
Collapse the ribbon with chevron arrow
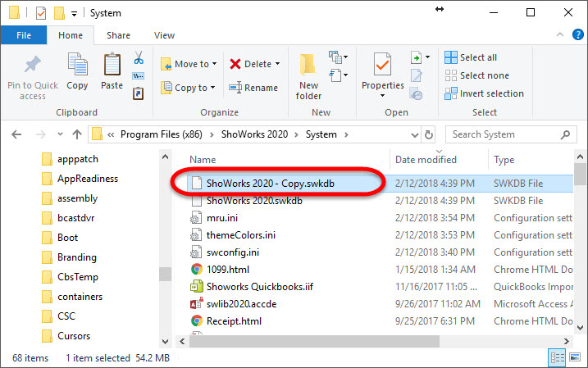[x=560, y=35]
